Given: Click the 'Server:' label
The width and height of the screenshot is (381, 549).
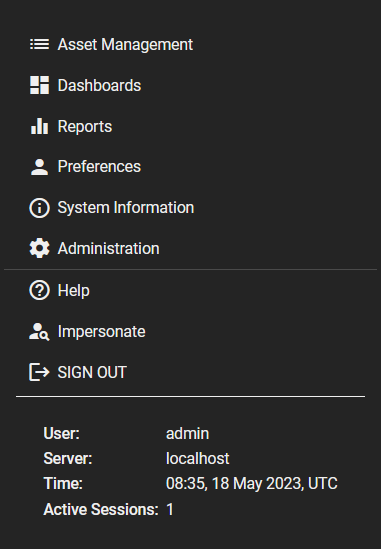Looking at the screenshot, I should pyautogui.click(x=68, y=459).
